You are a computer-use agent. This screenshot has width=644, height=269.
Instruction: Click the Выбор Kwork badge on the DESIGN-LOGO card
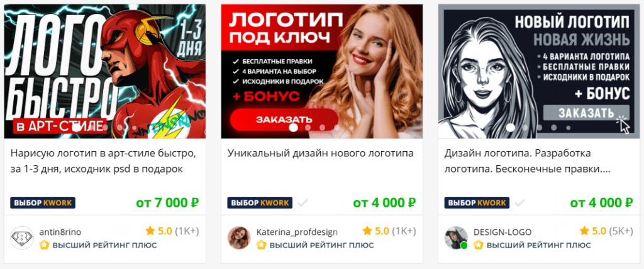coord(477,203)
